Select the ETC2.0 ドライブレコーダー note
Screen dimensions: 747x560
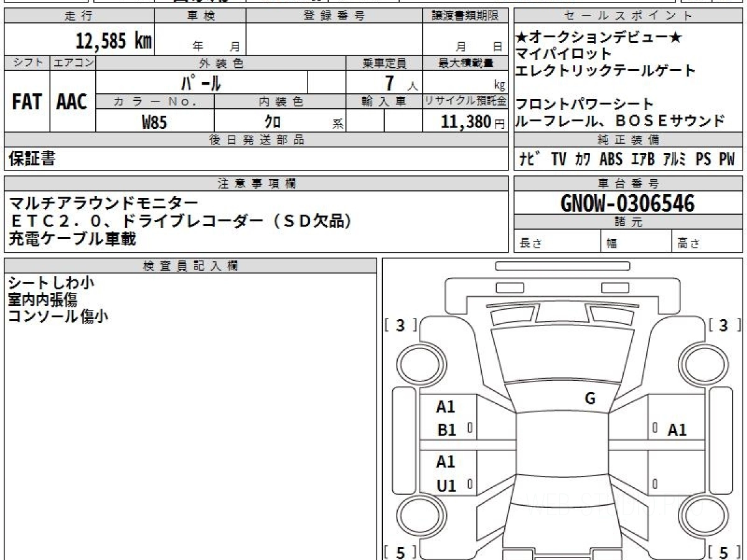click(181, 220)
